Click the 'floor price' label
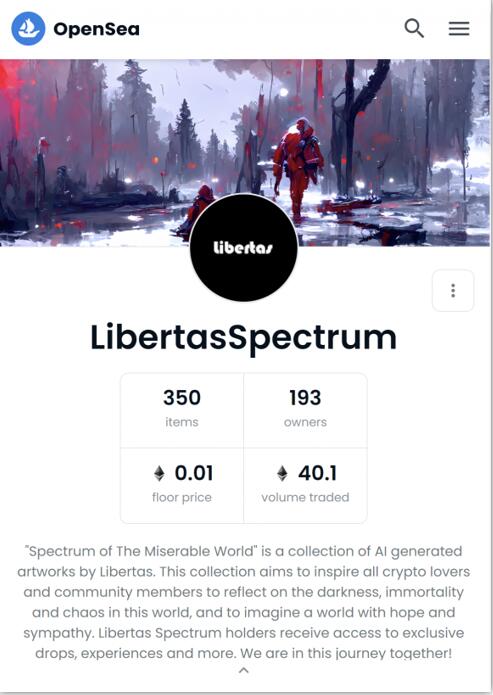 point(182,497)
